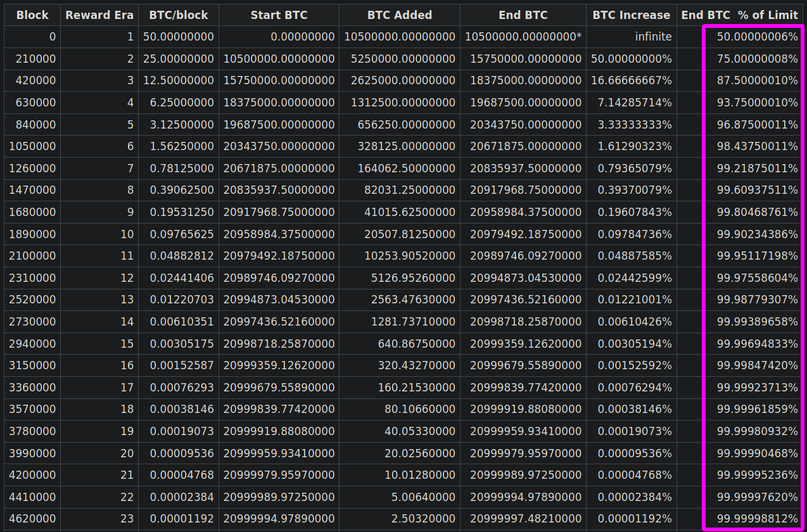Select block number 210000 cell

(x=32, y=59)
